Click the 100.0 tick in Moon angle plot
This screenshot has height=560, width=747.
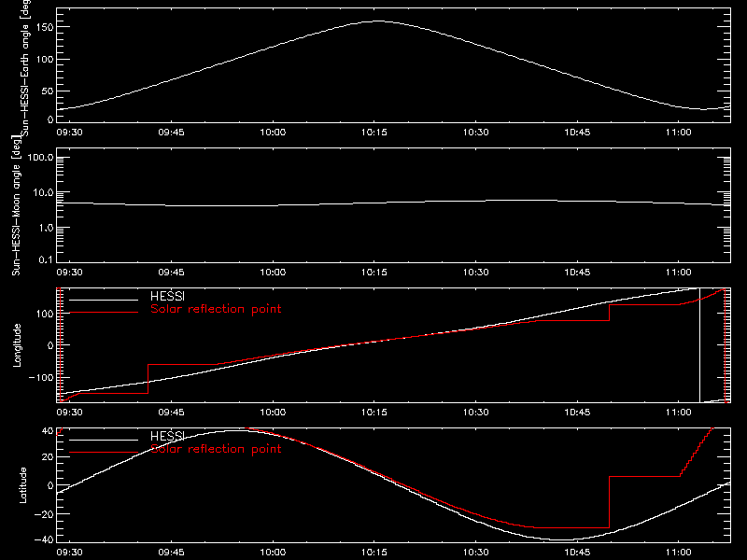(x=40, y=158)
